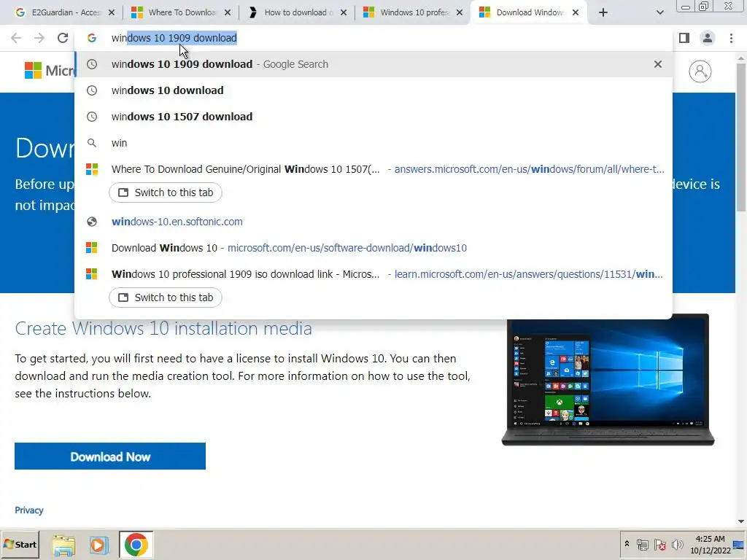Click Switch to this tab under learn.microsoft.com

point(166,297)
